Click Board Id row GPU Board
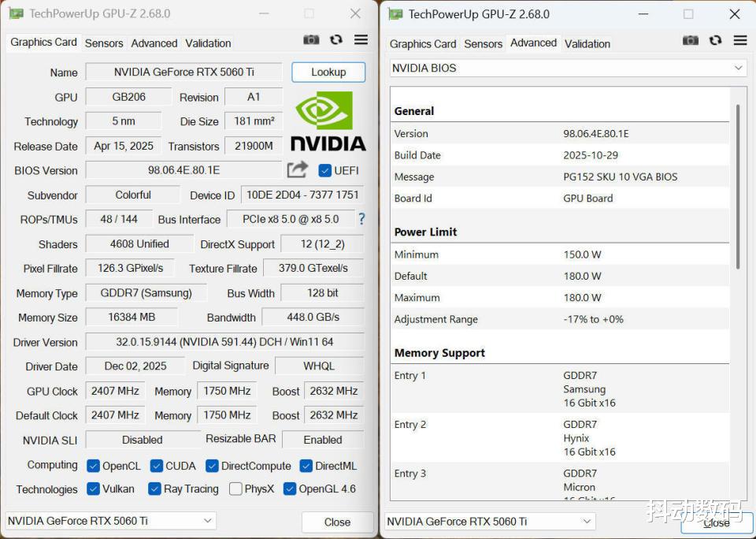The image size is (756, 539). 560,199
